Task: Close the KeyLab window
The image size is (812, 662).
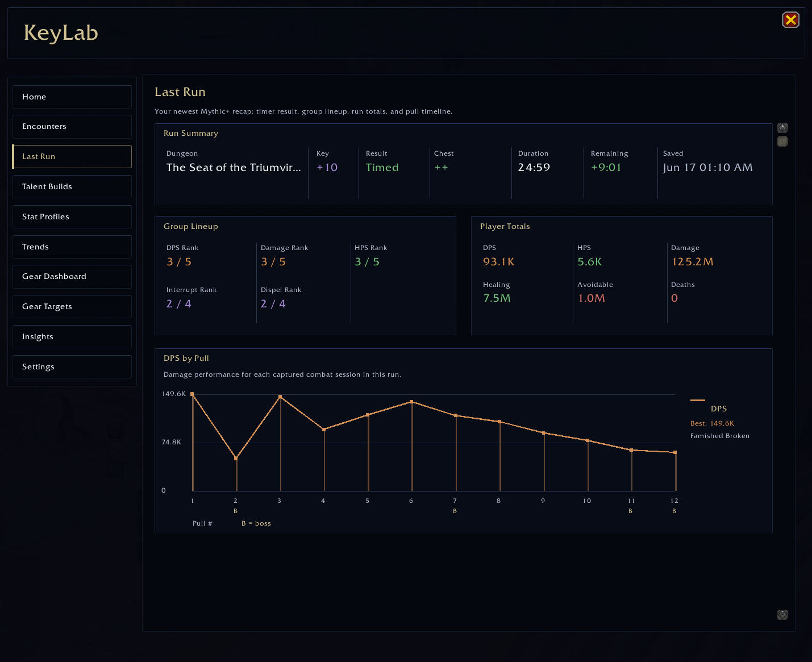Action: click(x=790, y=20)
